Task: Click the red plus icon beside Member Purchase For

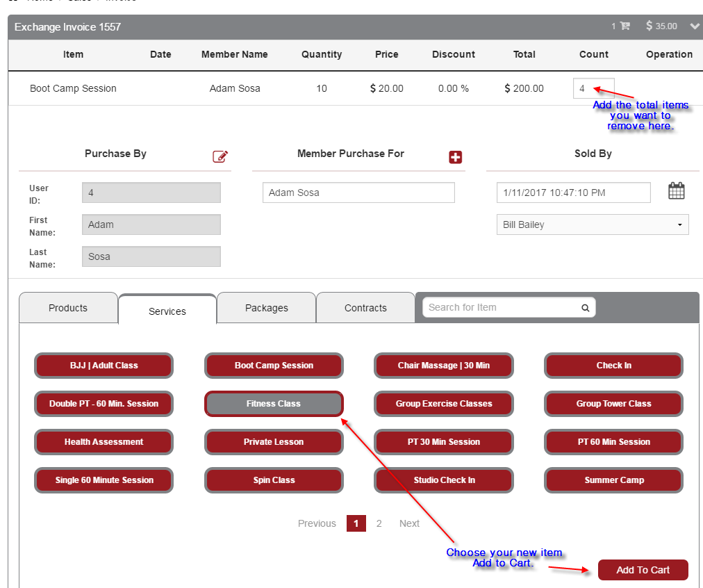Action: pyautogui.click(x=455, y=157)
